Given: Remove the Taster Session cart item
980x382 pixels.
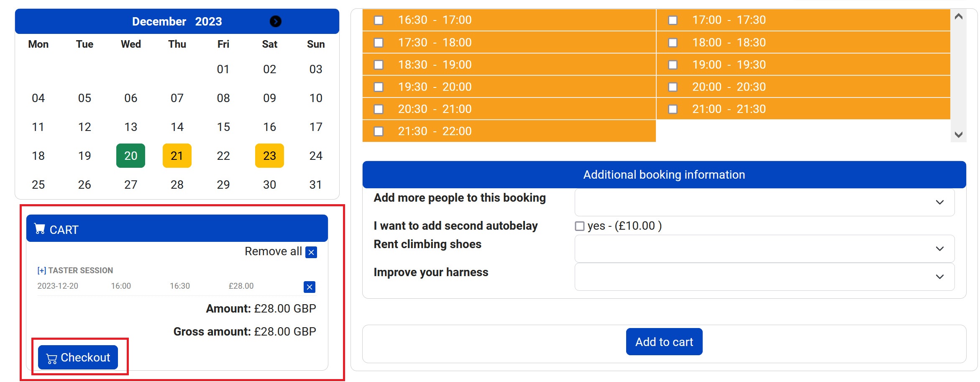Looking at the screenshot, I should click(309, 287).
